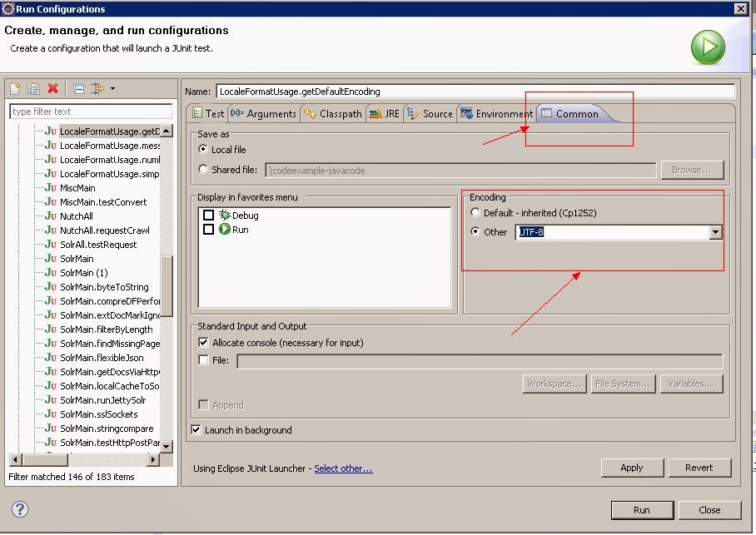Create a new launch configuration
The width and height of the screenshot is (756, 535).
tap(14, 88)
